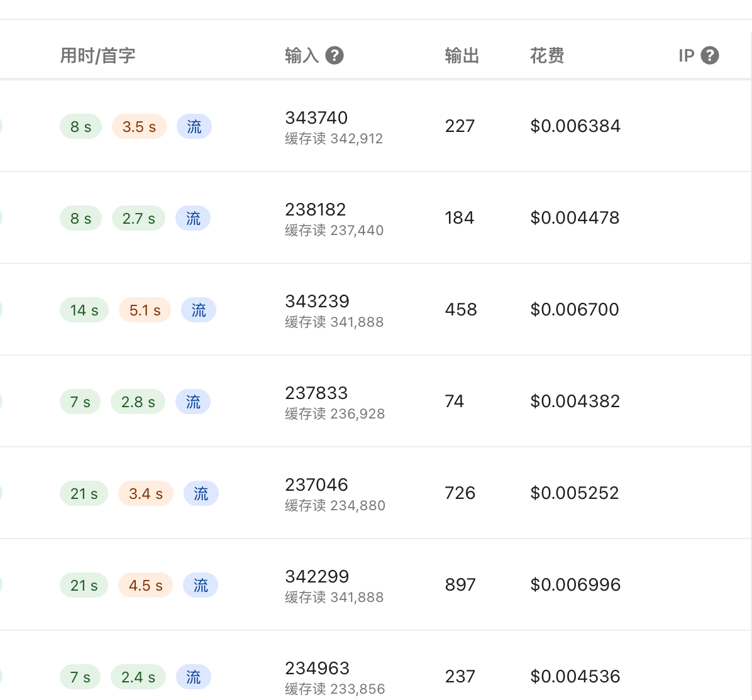Click the help icon next to IP
The height and width of the screenshot is (700, 752).
point(709,56)
